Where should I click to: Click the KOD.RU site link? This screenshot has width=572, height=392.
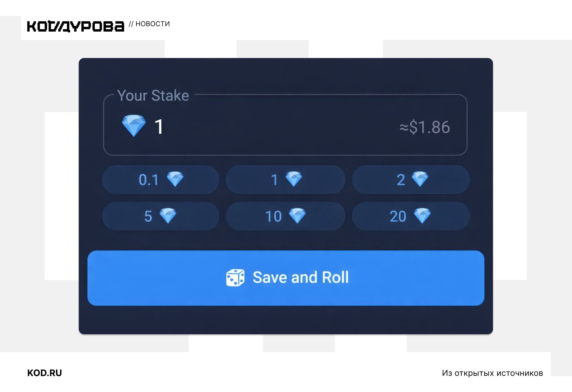(x=44, y=373)
